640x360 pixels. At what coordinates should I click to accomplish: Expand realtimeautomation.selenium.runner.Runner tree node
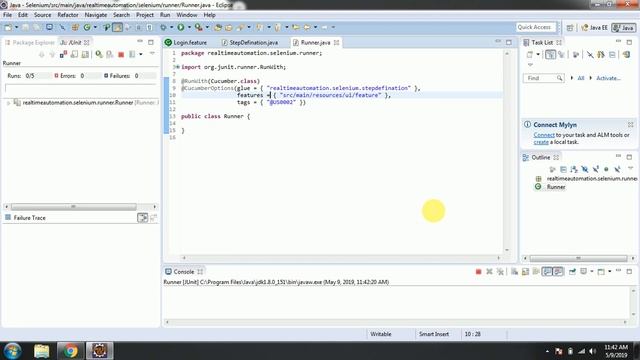8,103
